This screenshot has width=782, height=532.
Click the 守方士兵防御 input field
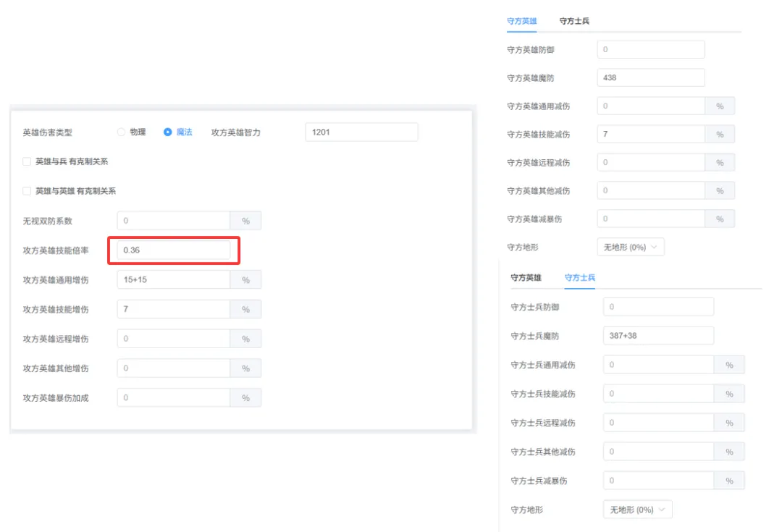coord(658,307)
